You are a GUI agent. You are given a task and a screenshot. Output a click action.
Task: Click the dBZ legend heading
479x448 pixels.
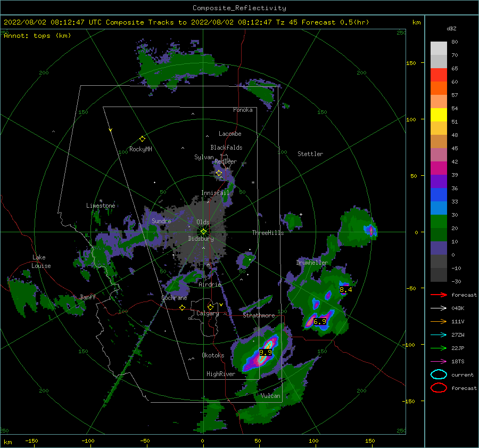pos(451,29)
